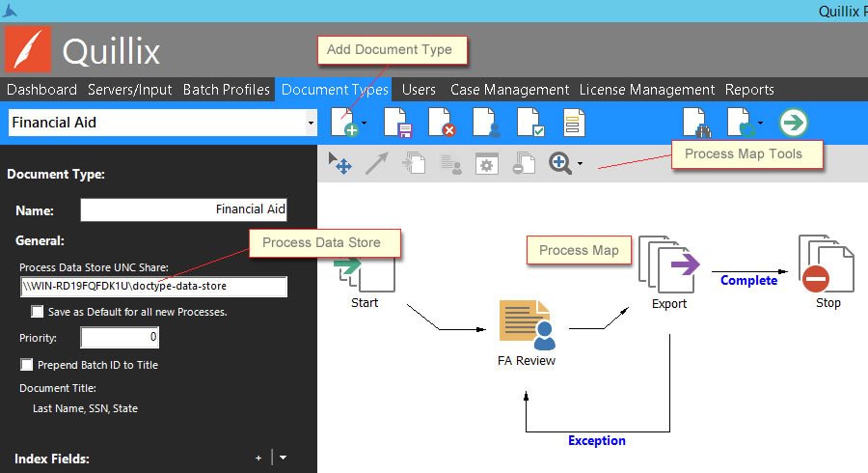Switch to the Reports tab
The image size is (868, 473).
click(749, 90)
